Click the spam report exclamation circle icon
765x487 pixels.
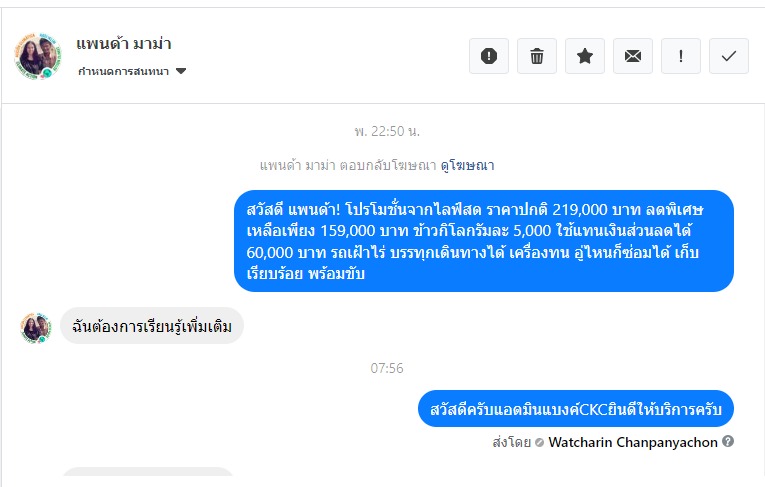click(488, 56)
